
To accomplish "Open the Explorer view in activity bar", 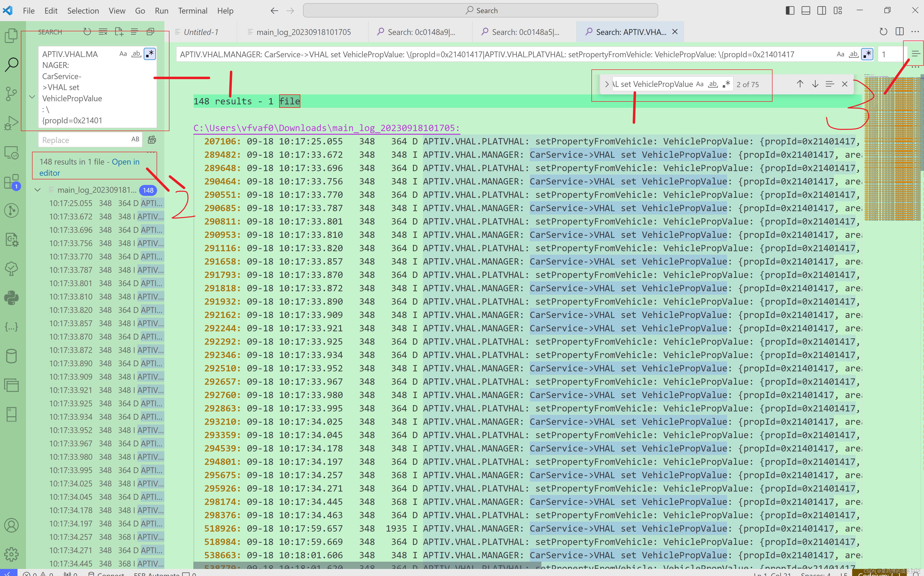I will [11, 36].
